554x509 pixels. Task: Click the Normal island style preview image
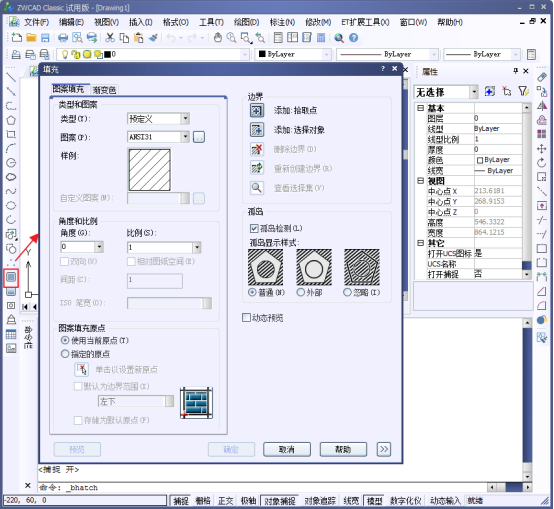tap(265, 267)
